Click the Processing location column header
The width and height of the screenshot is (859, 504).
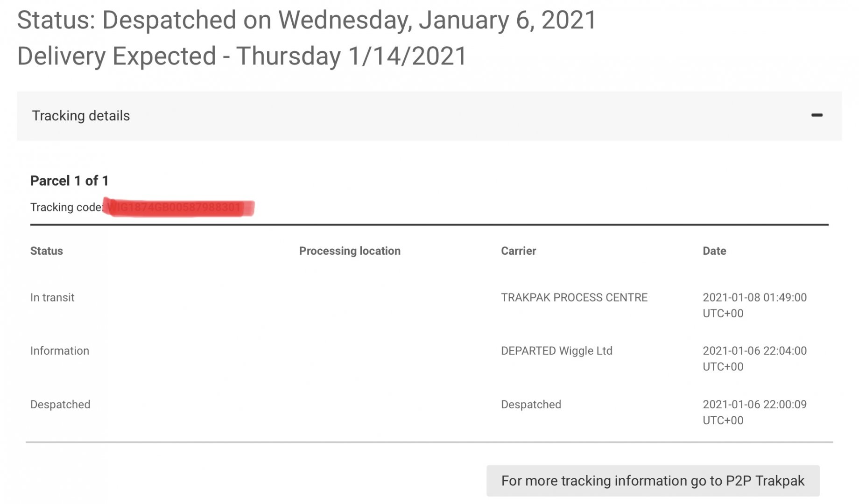coord(350,251)
